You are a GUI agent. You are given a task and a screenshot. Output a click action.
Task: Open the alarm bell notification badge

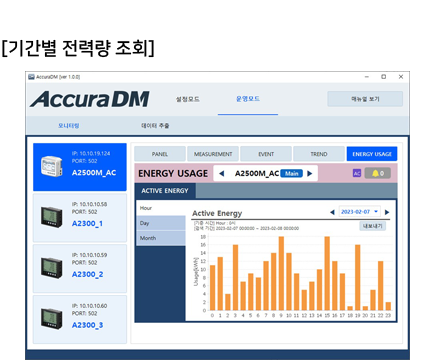[x=378, y=173]
